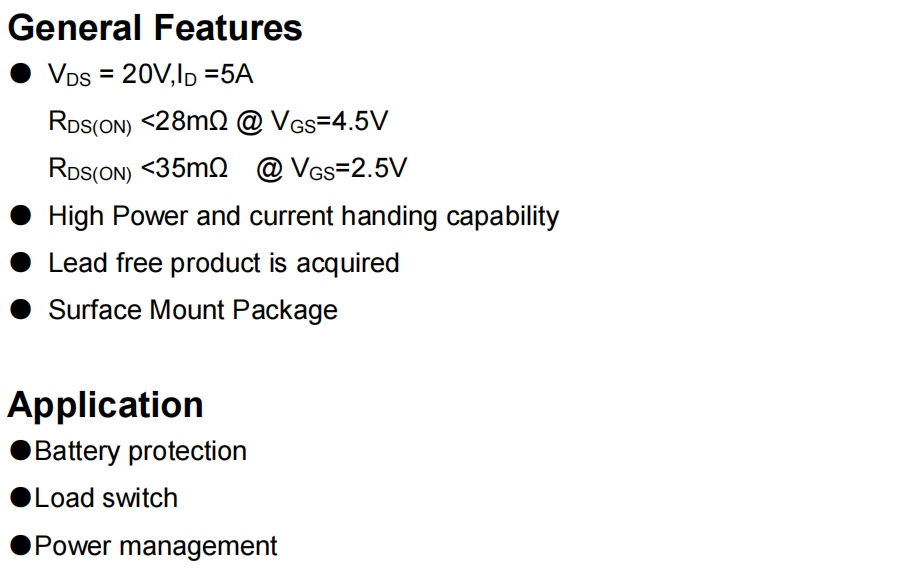Click the bullet before VDS = 20V
The width and height of the screenshot is (898, 578).
21,74
